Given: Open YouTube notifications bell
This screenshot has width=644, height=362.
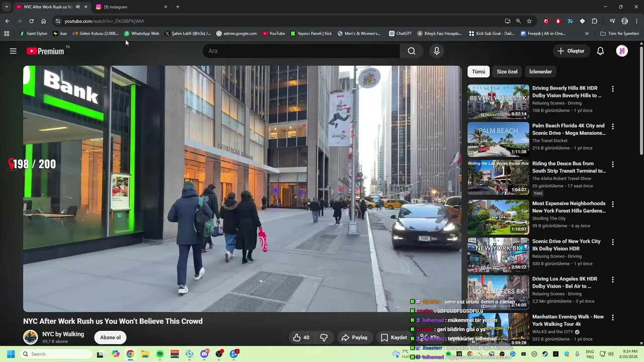Looking at the screenshot, I should coord(600,51).
